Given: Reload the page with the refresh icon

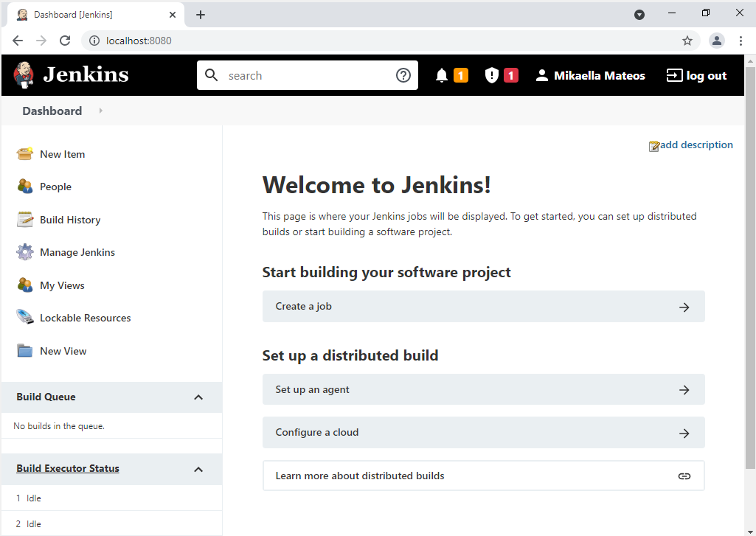Looking at the screenshot, I should 65,41.
